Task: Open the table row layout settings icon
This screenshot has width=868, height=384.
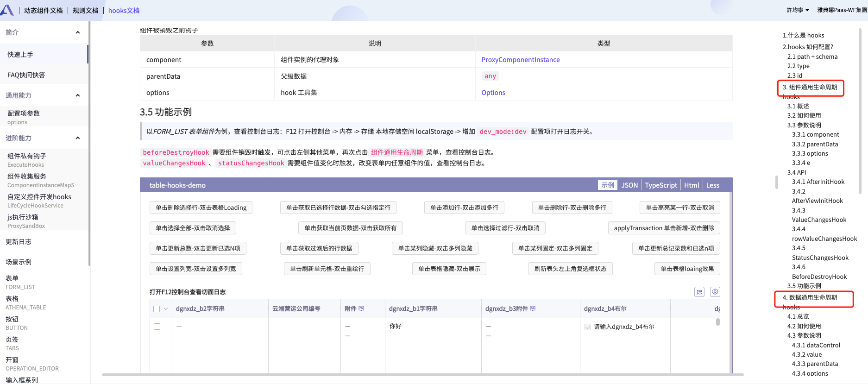Action: click(699, 292)
